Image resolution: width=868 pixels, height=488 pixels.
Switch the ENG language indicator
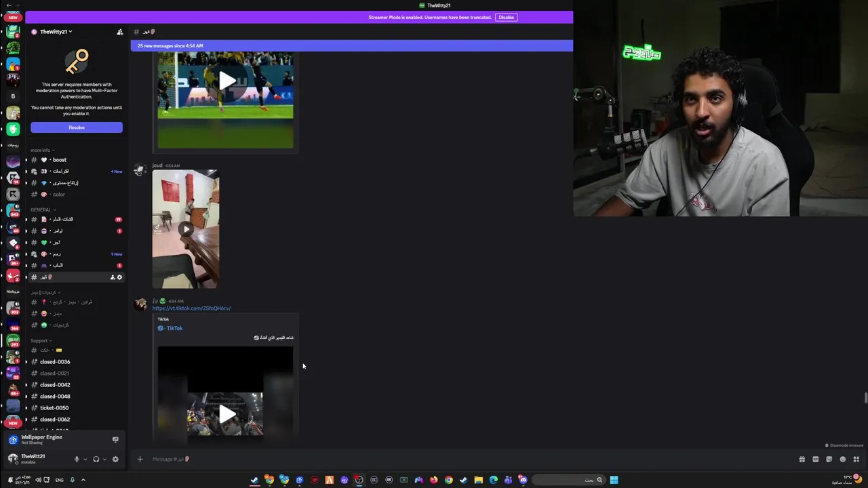(60, 480)
